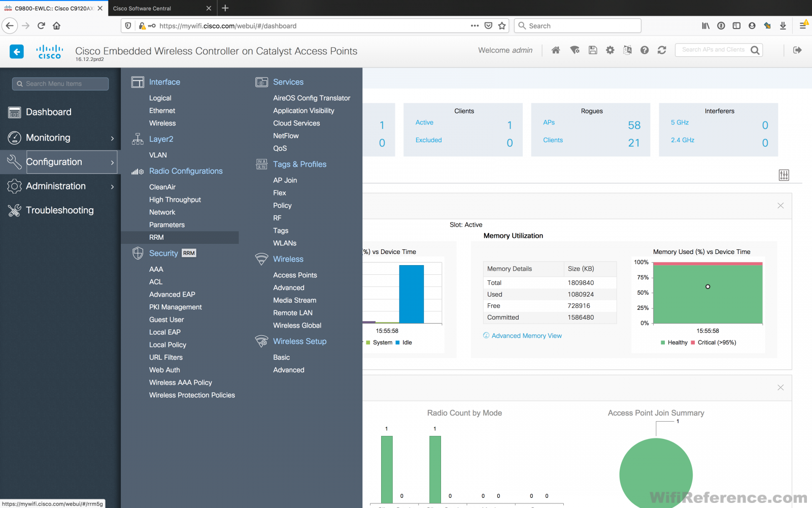Screen dimensions: 812x508
Task: Open Troubleshooting in sidebar
Action: (x=60, y=210)
